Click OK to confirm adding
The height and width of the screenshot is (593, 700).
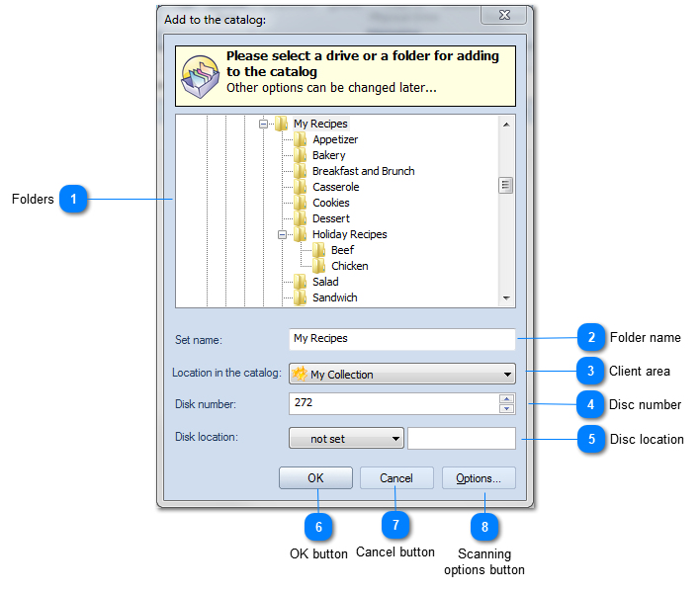click(315, 478)
